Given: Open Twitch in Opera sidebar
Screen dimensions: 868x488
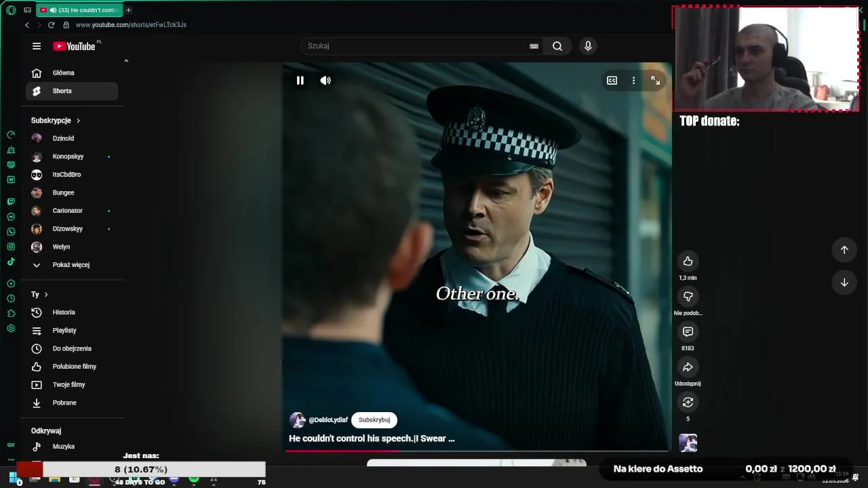Looking at the screenshot, I should [11, 201].
